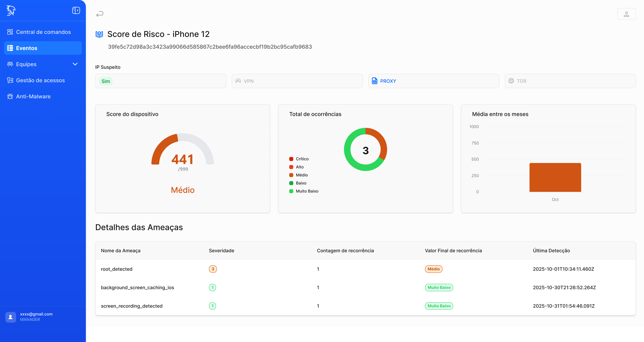Collapse the sidebar panel icon
644x342 pixels.
coord(76,10)
